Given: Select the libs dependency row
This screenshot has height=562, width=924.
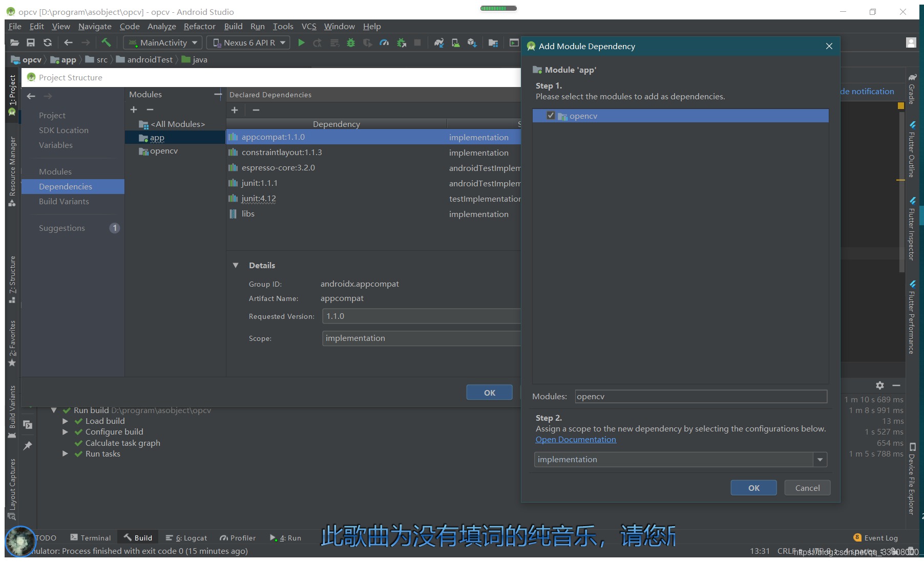Looking at the screenshot, I should [373, 214].
